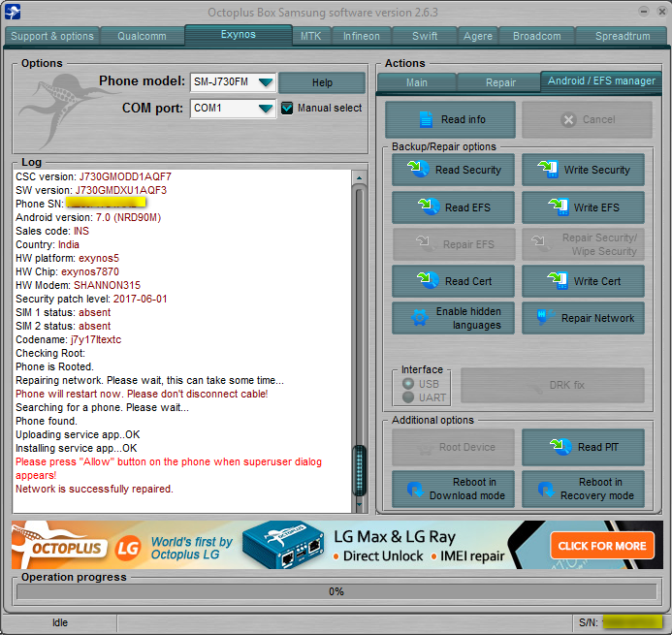672x635 pixels.
Task: Click the log scrollbar thumb
Action: 359,470
